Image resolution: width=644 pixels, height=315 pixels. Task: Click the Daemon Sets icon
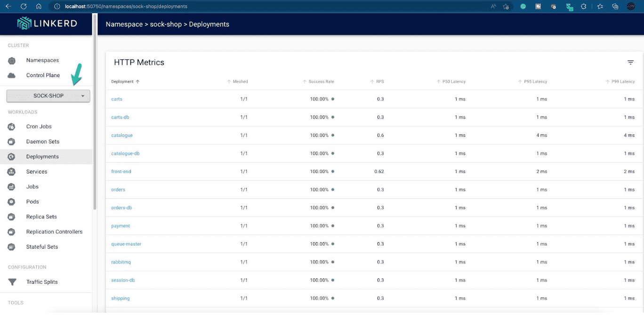coord(12,142)
